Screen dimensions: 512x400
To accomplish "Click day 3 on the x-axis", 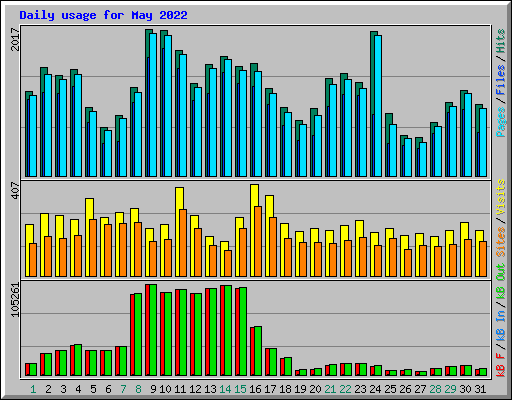I will [63, 389].
